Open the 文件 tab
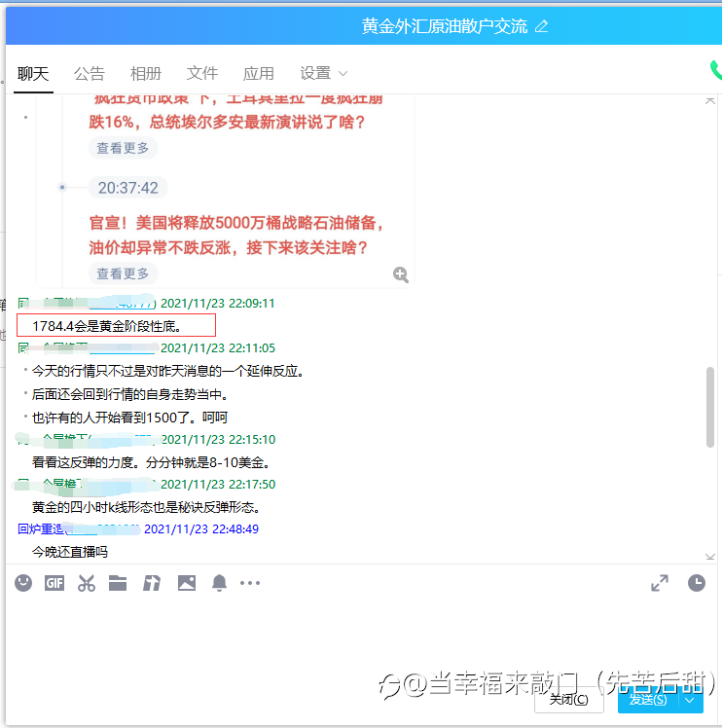 click(202, 73)
